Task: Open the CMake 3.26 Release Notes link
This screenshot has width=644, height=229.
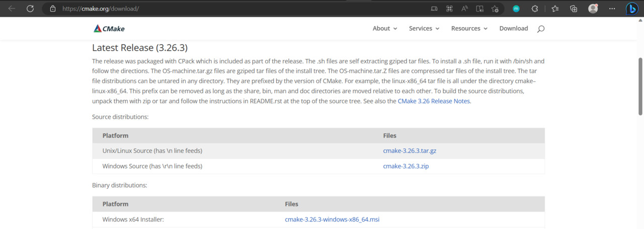Action: tap(434, 101)
